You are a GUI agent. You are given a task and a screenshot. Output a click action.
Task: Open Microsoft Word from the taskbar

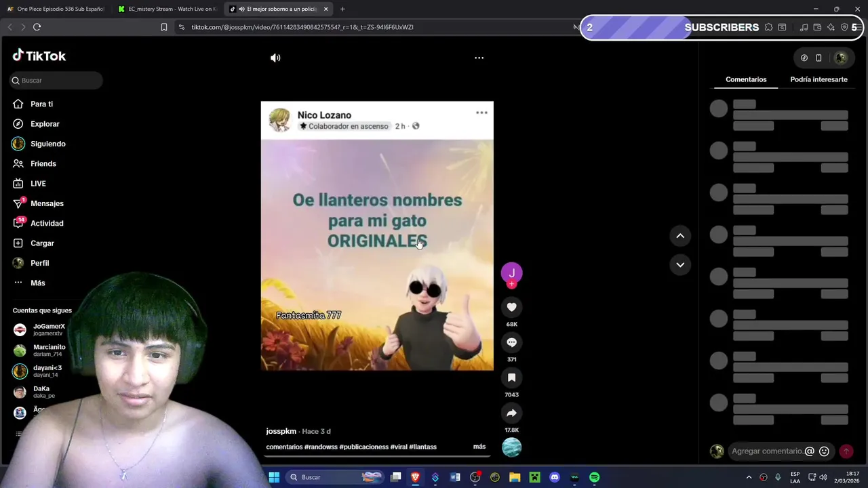tap(455, 477)
